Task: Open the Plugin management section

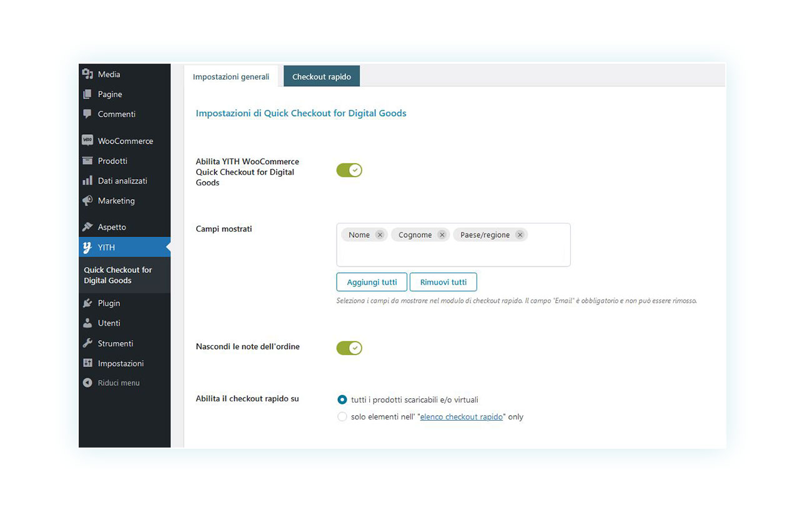Action: [x=109, y=303]
